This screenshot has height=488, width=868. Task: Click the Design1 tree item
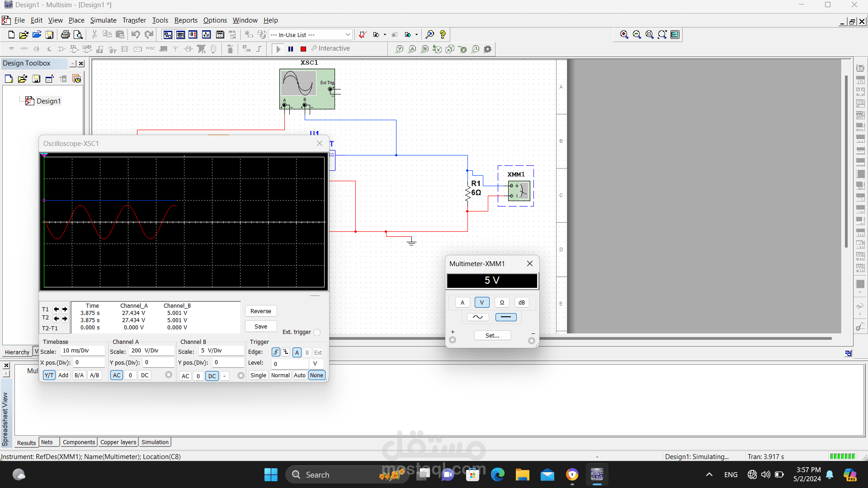(x=48, y=101)
